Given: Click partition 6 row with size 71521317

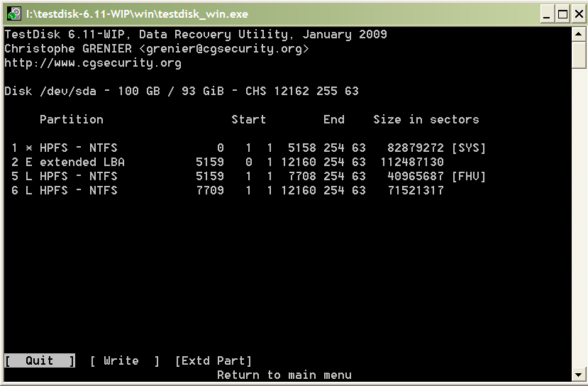Looking at the screenshot, I should pos(227,191).
